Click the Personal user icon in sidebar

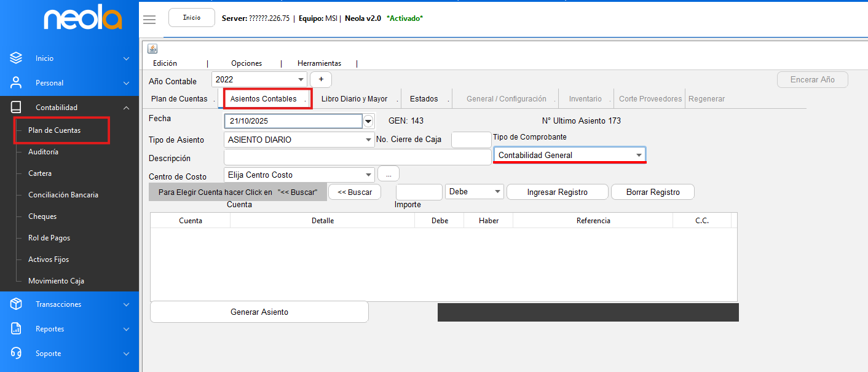click(16, 83)
